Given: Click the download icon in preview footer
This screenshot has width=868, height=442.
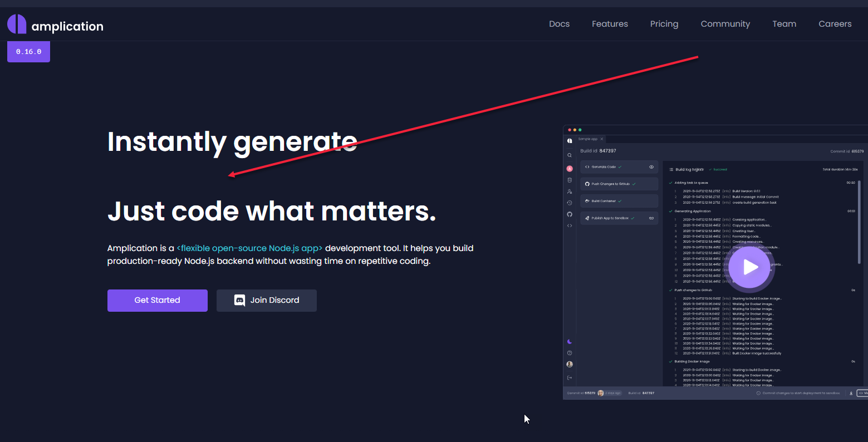Looking at the screenshot, I should [851, 393].
